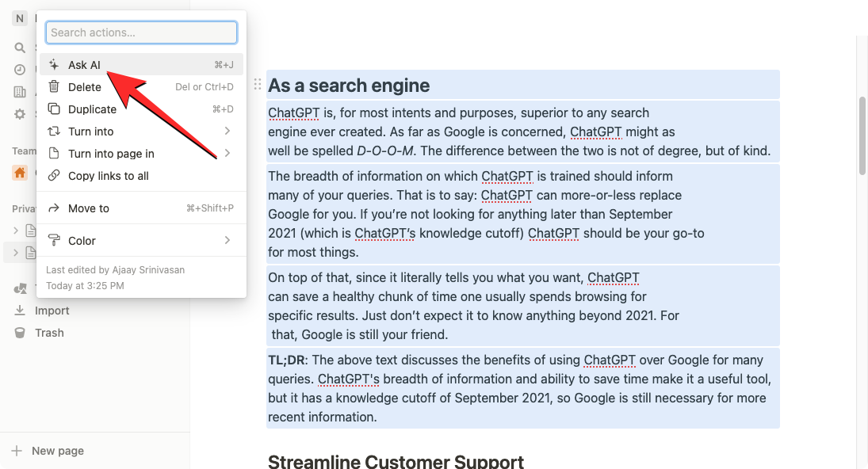Image resolution: width=868 pixels, height=469 pixels.
Task: Click the sidebar Settings gear icon
Action: pos(20,114)
